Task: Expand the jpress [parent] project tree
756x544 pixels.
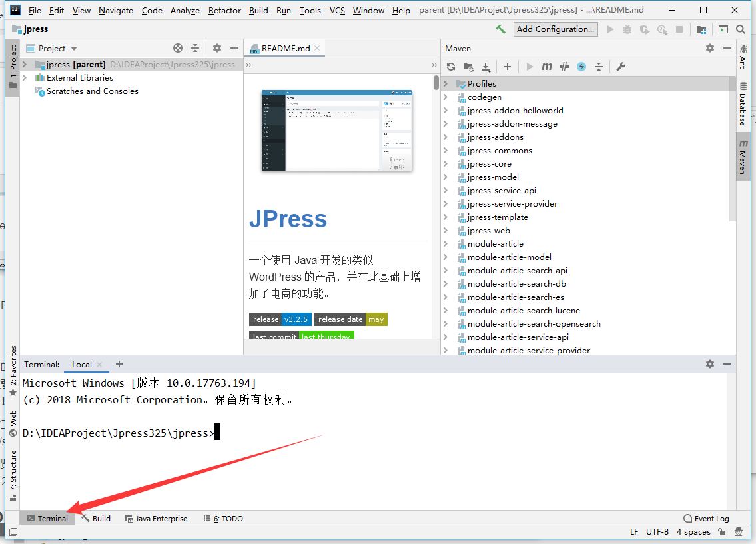Action: click(x=23, y=65)
